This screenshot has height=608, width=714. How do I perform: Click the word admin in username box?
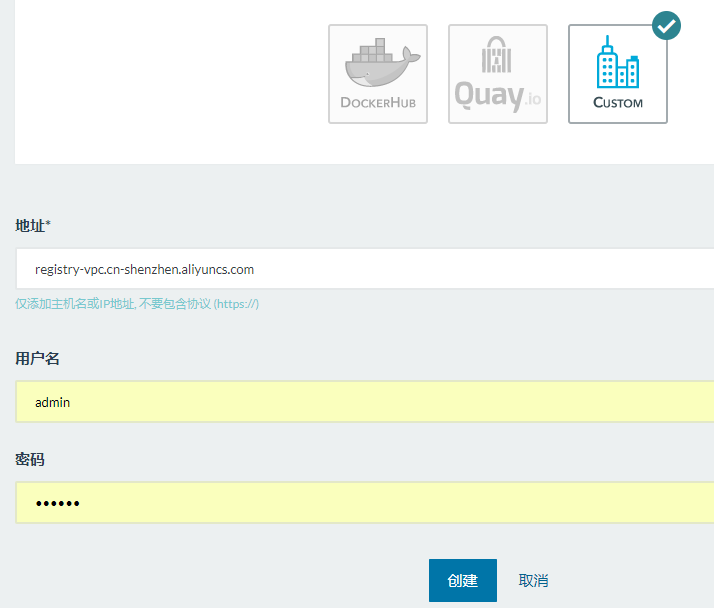tap(52, 402)
